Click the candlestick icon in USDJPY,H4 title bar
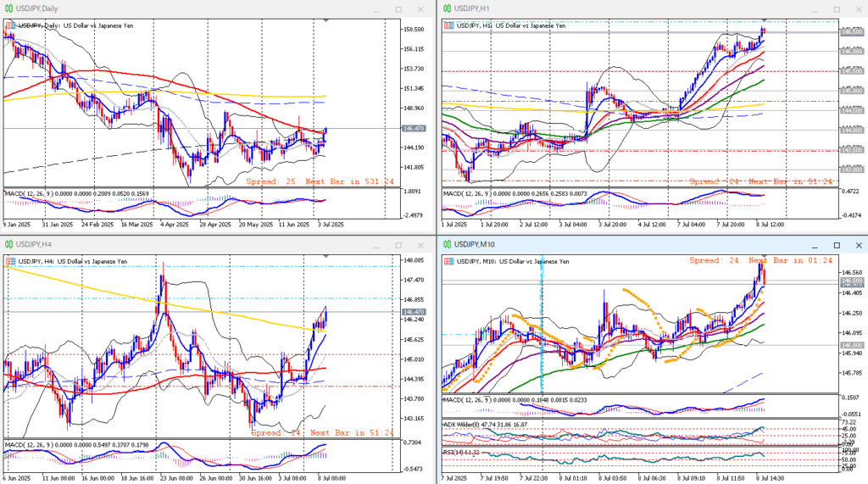 click(x=8, y=244)
